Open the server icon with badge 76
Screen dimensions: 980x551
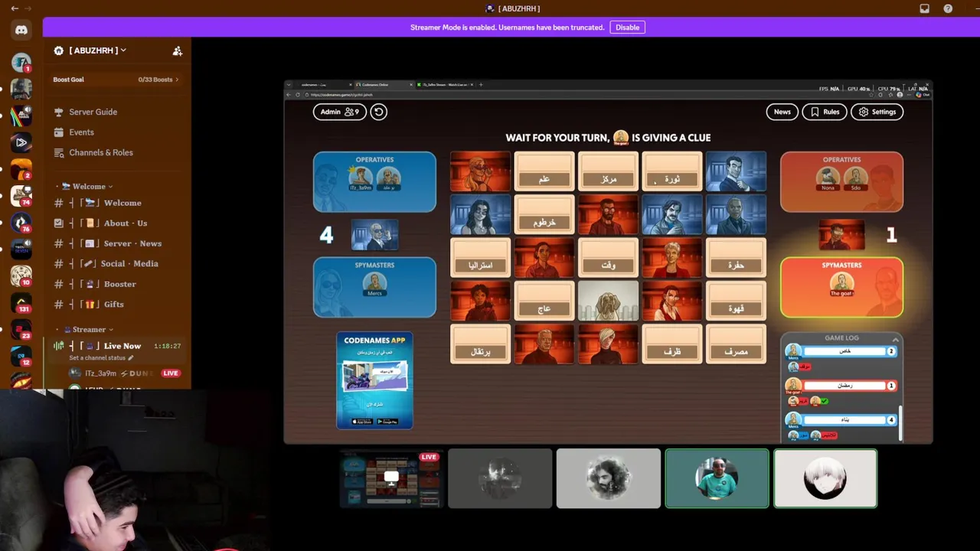click(21, 223)
